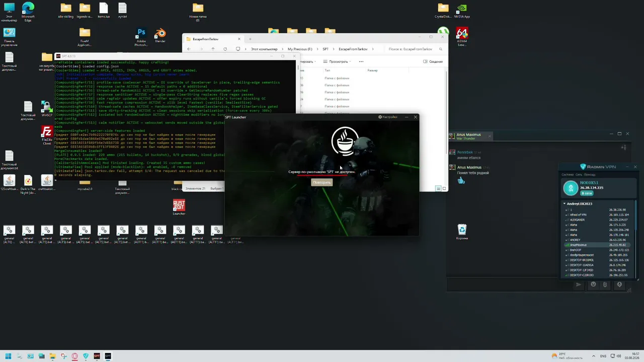Click the add-friend-to-chat icon in the chat window
Viewport: 644px width, 362px height.
coord(624,147)
